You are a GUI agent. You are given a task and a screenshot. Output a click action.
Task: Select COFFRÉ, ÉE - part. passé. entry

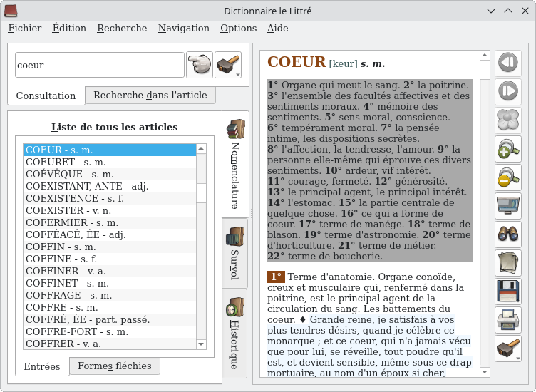click(x=110, y=319)
